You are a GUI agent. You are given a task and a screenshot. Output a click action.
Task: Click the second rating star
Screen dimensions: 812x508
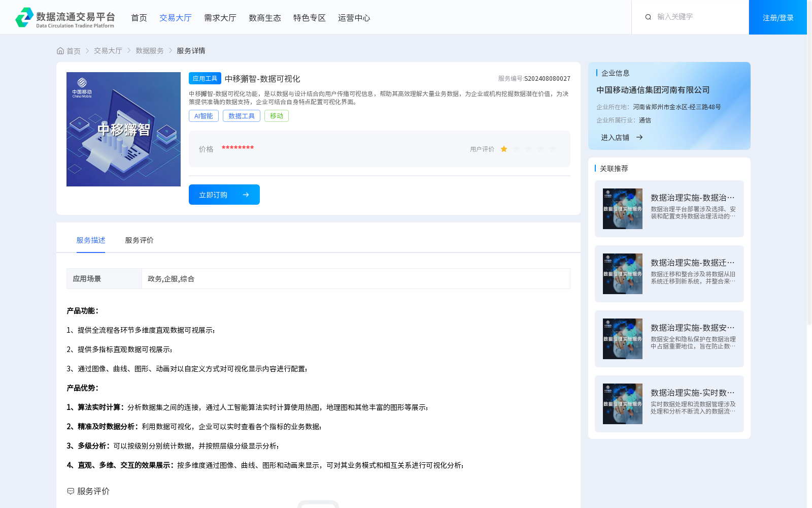click(x=516, y=149)
